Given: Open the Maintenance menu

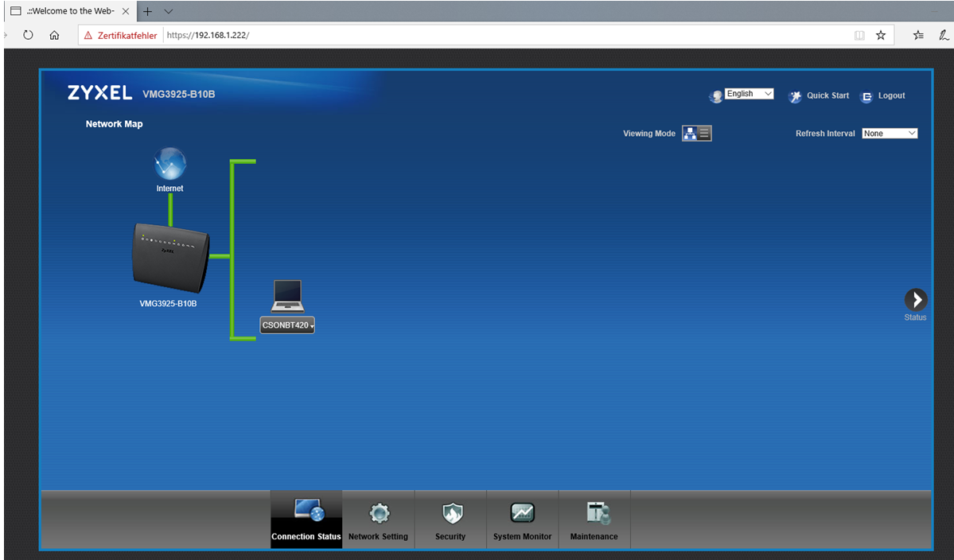Looking at the screenshot, I should coord(594,519).
